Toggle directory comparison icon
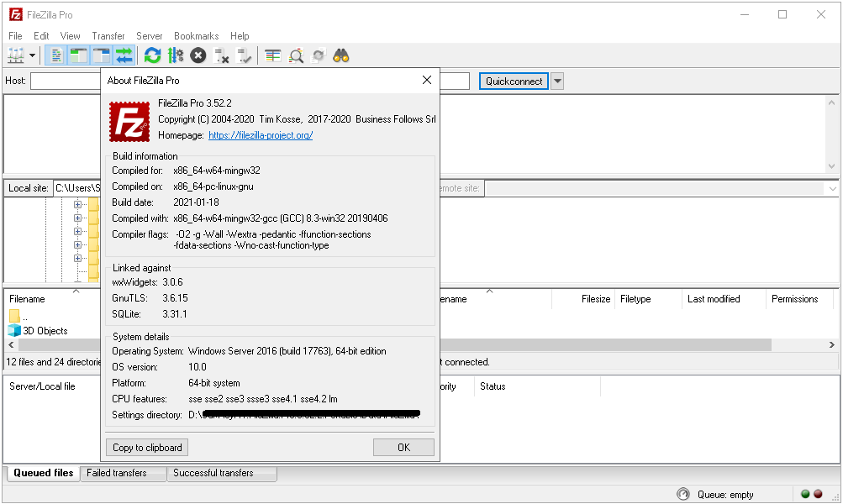Screen dimensions: 843x504 [296, 55]
